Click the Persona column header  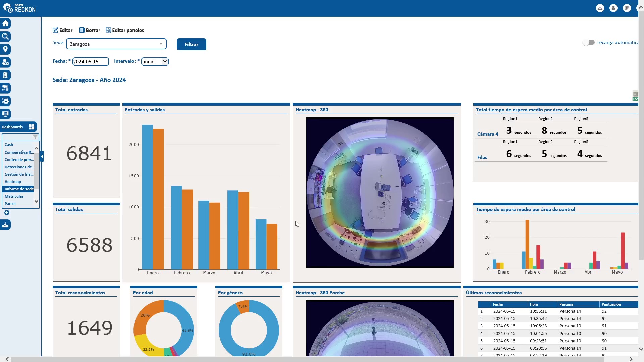pos(578,304)
